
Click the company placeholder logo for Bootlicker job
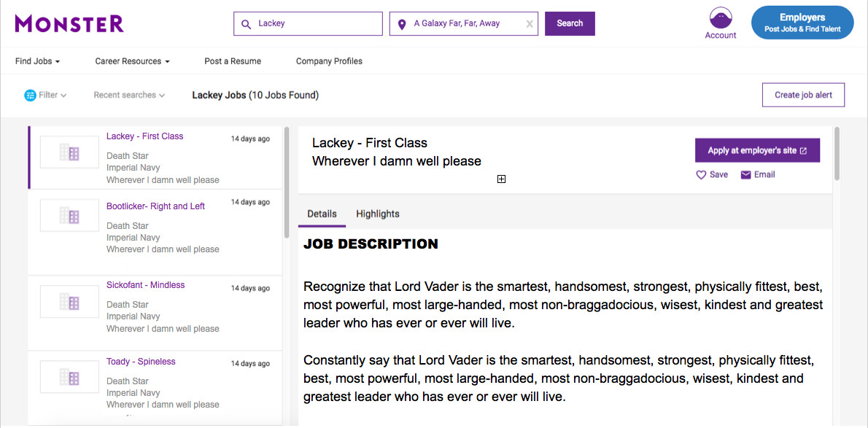(x=70, y=215)
